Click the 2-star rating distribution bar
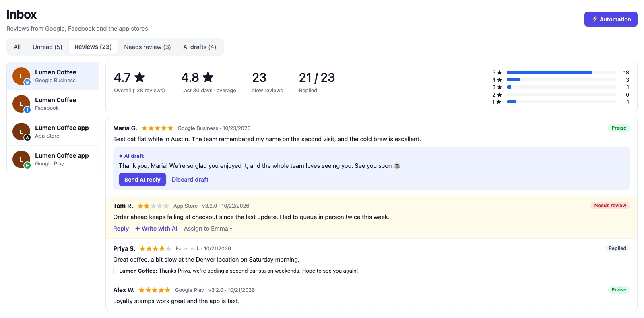The width and height of the screenshot is (644, 318). [561, 95]
